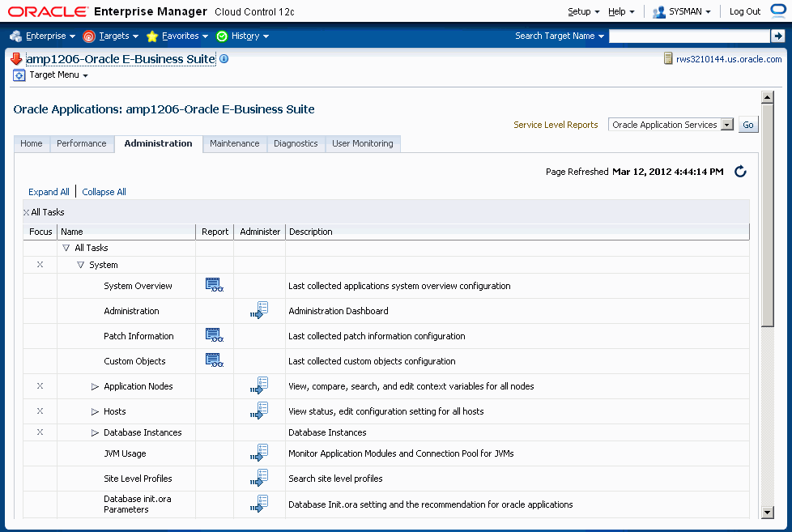Click the vertical scrollbar thumb
The image size is (792, 532).
[x=767, y=215]
